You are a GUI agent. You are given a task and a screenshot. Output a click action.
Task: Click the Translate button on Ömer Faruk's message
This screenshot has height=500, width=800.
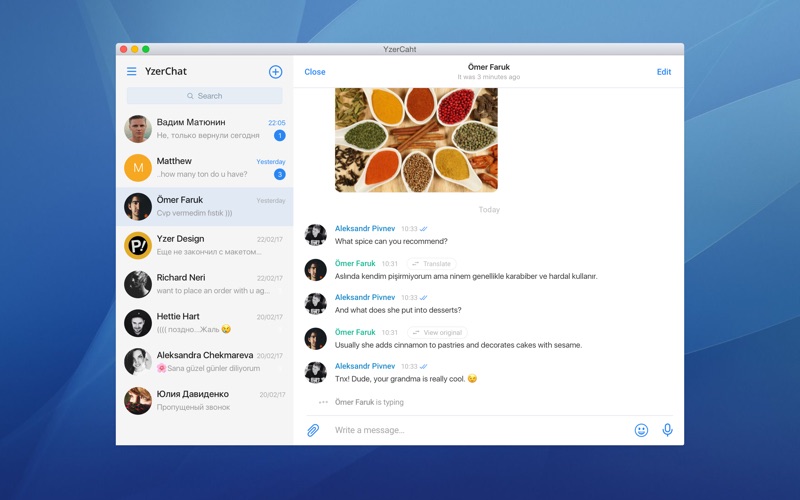pos(432,264)
